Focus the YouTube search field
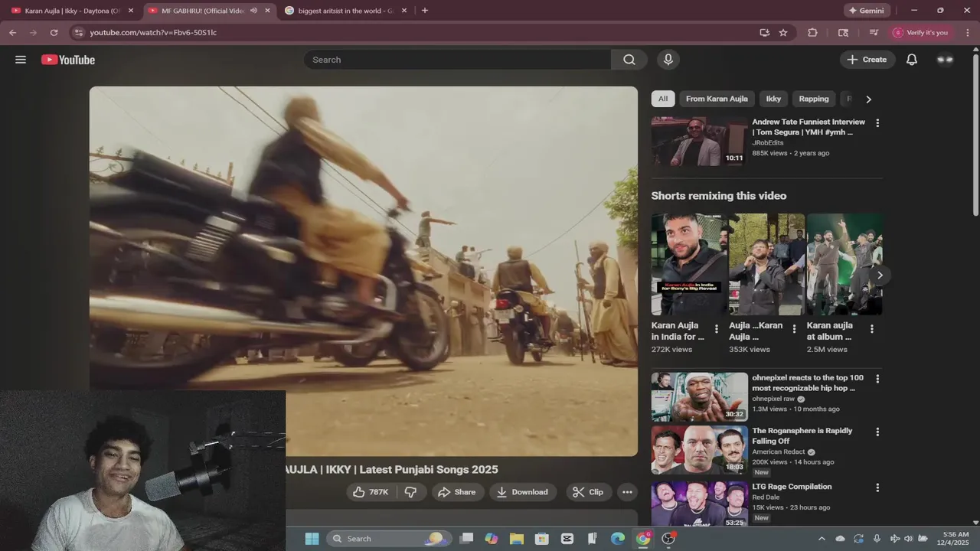Screen dimensions: 980x551 coord(458,60)
